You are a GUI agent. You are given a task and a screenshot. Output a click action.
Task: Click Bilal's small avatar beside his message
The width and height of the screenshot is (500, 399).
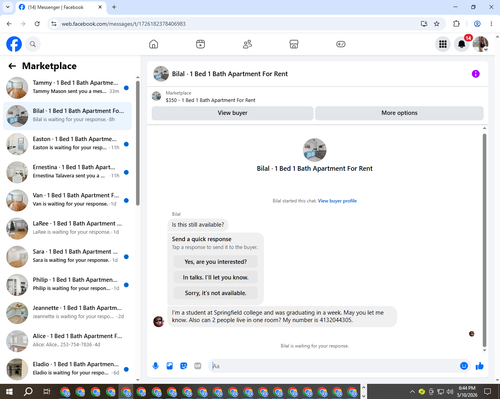[x=158, y=321]
